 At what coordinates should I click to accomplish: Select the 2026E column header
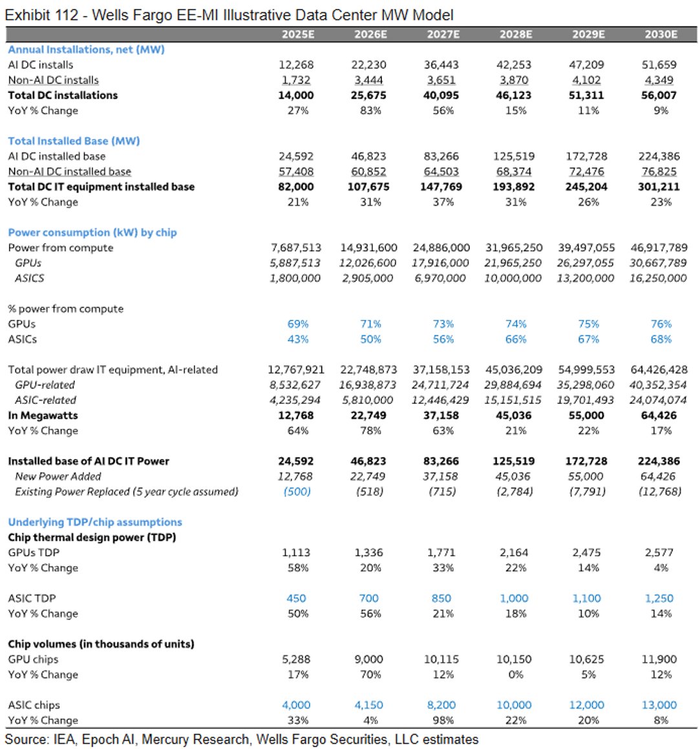pos(371,34)
